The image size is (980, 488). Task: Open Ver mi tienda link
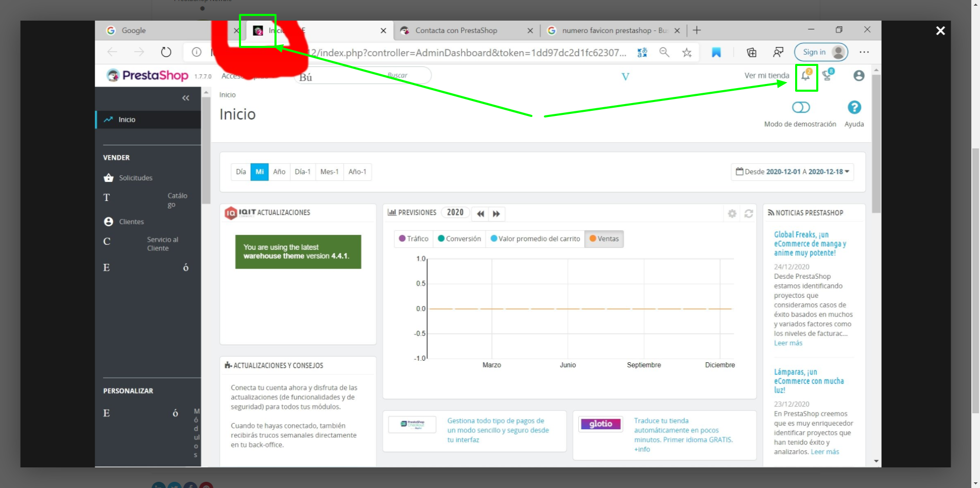click(766, 76)
